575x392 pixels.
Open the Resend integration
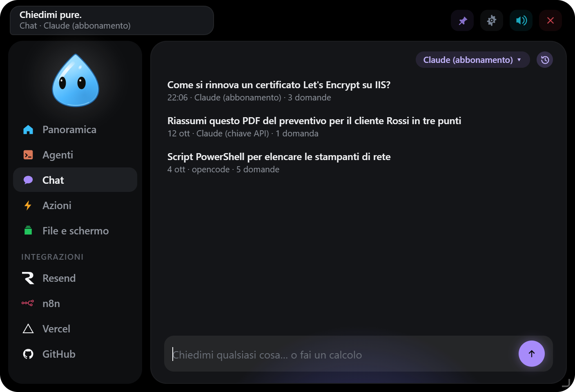coord(75,278)
